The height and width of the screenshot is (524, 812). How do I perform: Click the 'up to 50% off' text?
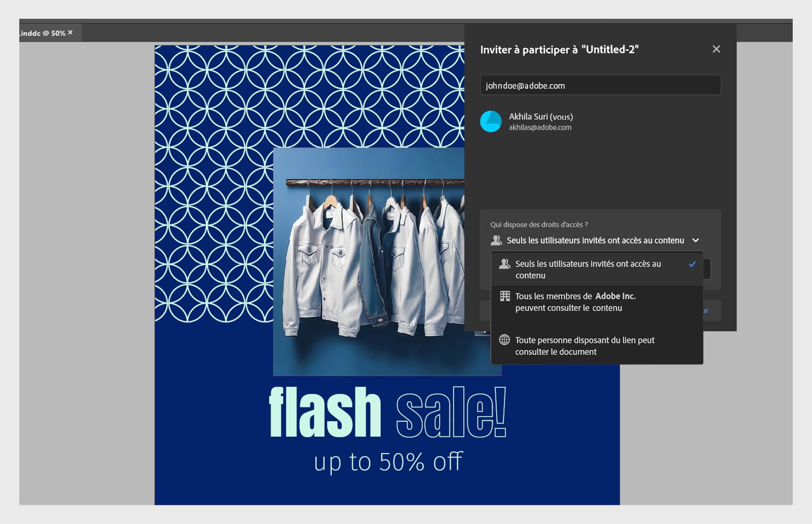(x=388, y=462)
